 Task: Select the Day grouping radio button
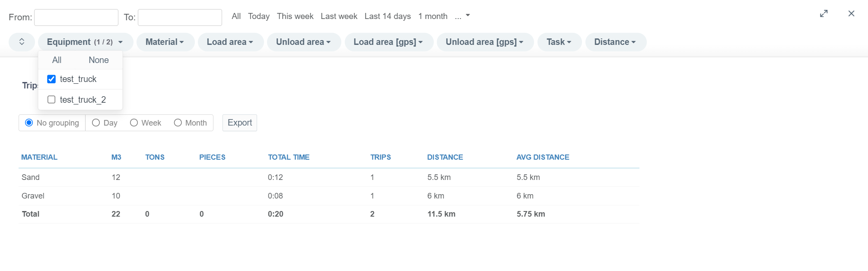(96, 123)
